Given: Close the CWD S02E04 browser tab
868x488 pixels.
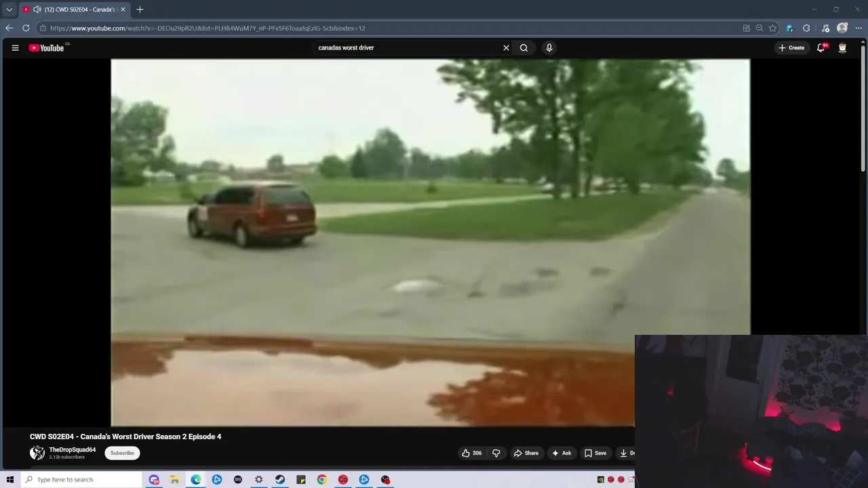Looking at the screenshot, I should [123, 9].
